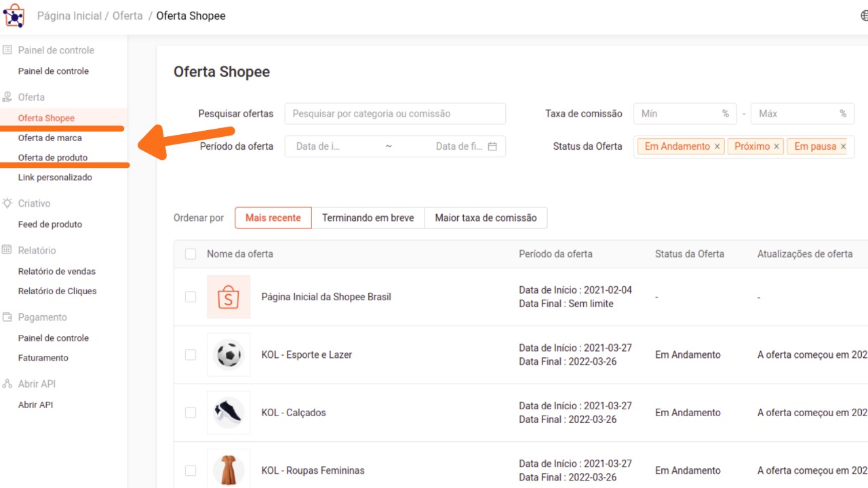The image size is (868, 488).
Task: Open offer KOL - Esporte e Lazer
Action: coord(307,354)
